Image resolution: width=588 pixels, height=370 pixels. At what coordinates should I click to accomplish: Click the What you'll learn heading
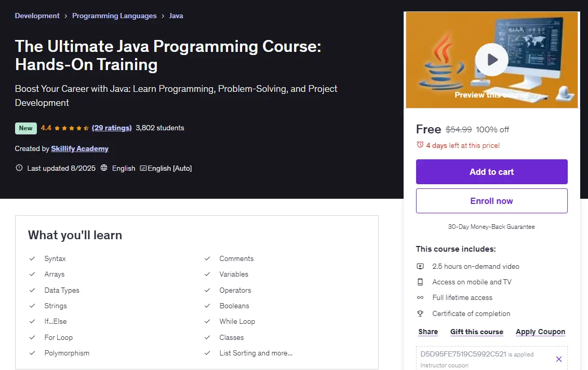coord(75,235)
